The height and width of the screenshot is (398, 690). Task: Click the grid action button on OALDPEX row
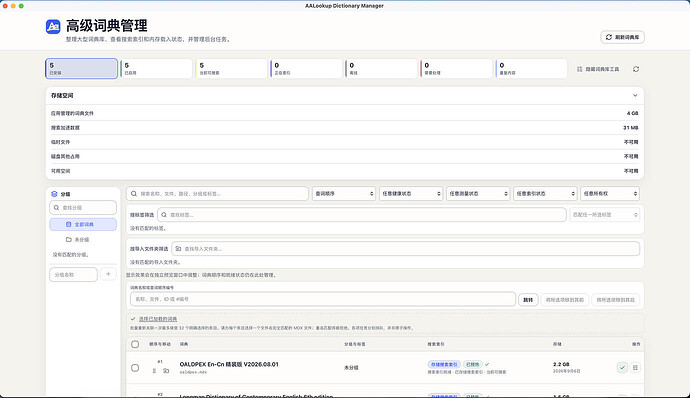pos(635,367)
